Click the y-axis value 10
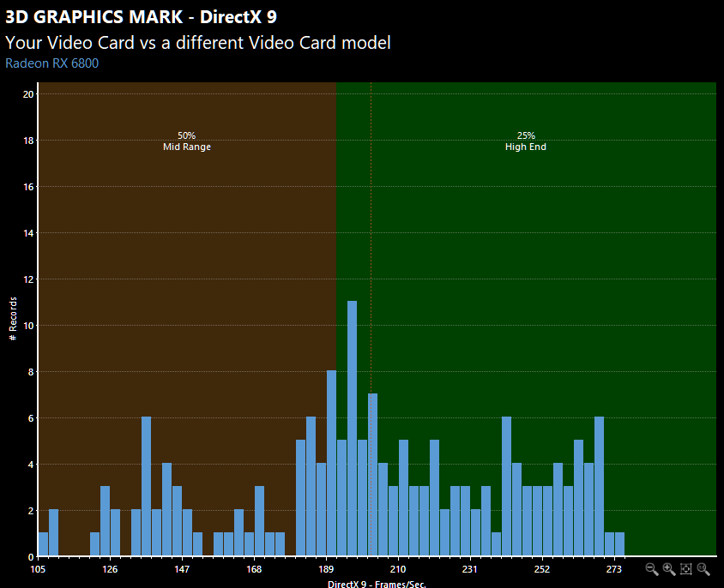 (x=28, y=326)
